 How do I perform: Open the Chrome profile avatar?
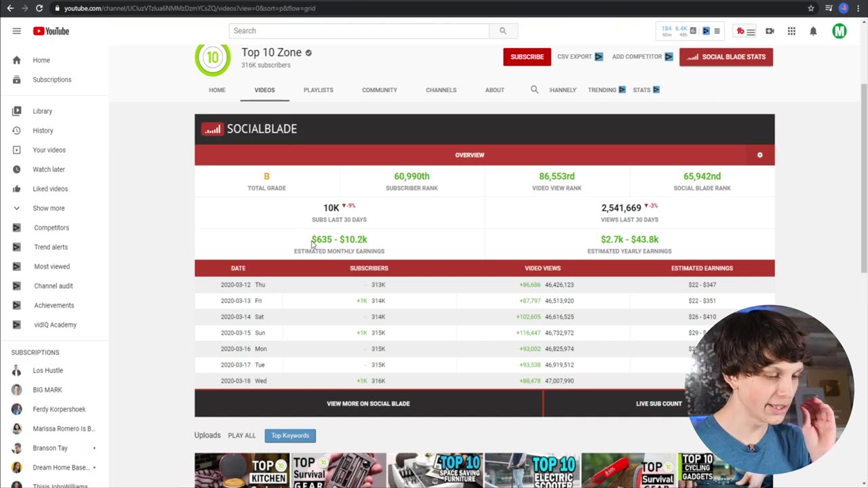pyautogui.click(x=844, y=8)
